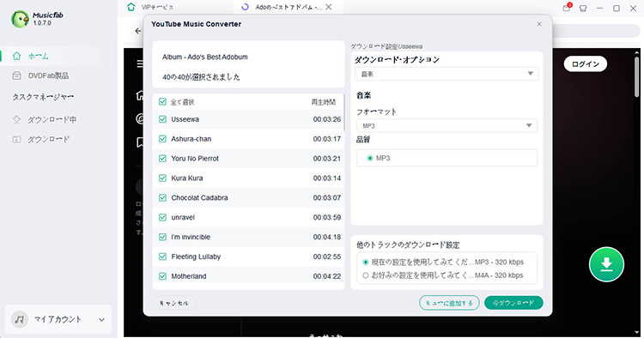The width and height of the screenshot is (644, 338).
Task: Click Album - Ado's Best Adobum heading
Action: pos(205,57)
